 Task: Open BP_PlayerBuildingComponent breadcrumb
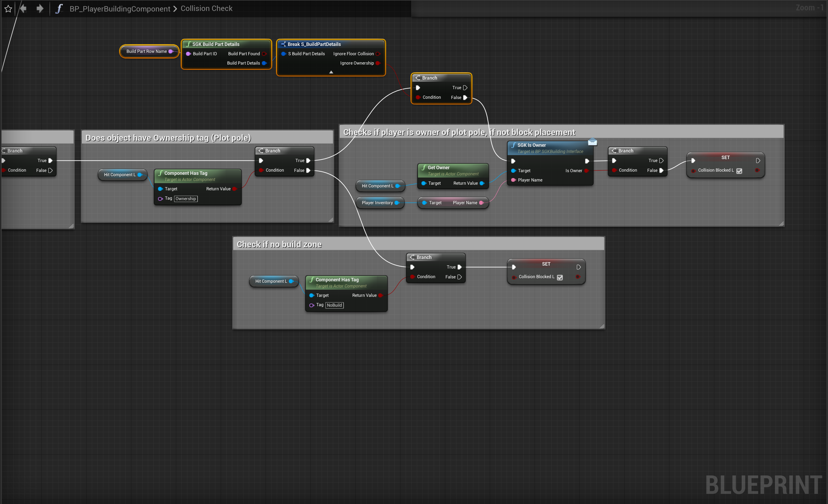[120, 9]
